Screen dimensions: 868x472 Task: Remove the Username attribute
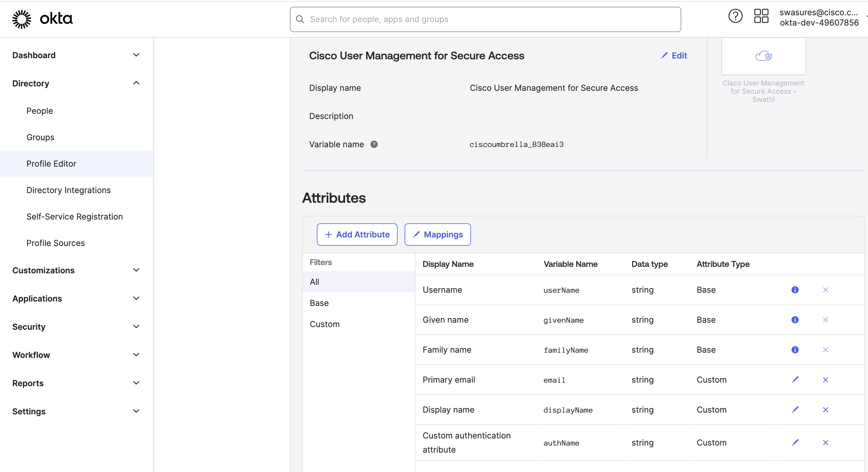(x=825, y=289)
